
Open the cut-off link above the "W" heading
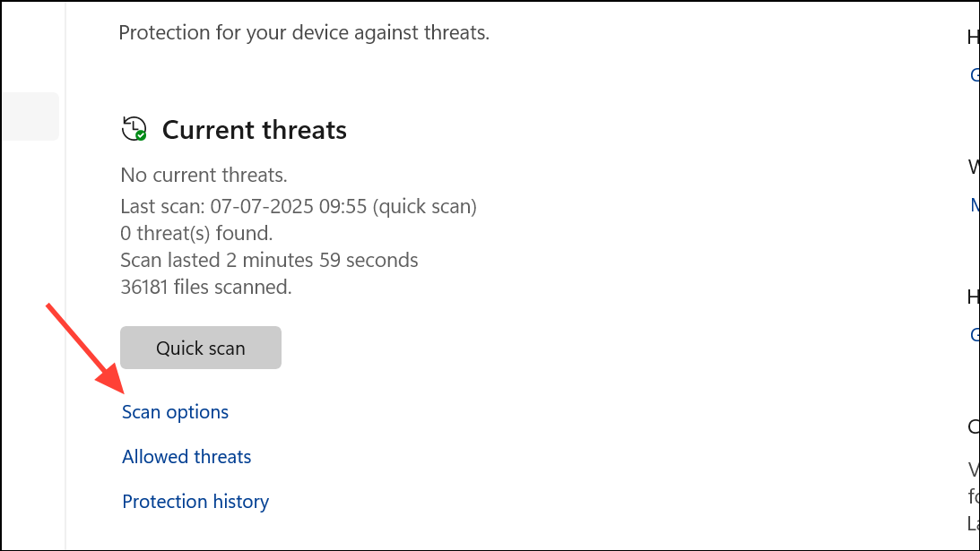(975, 75)
